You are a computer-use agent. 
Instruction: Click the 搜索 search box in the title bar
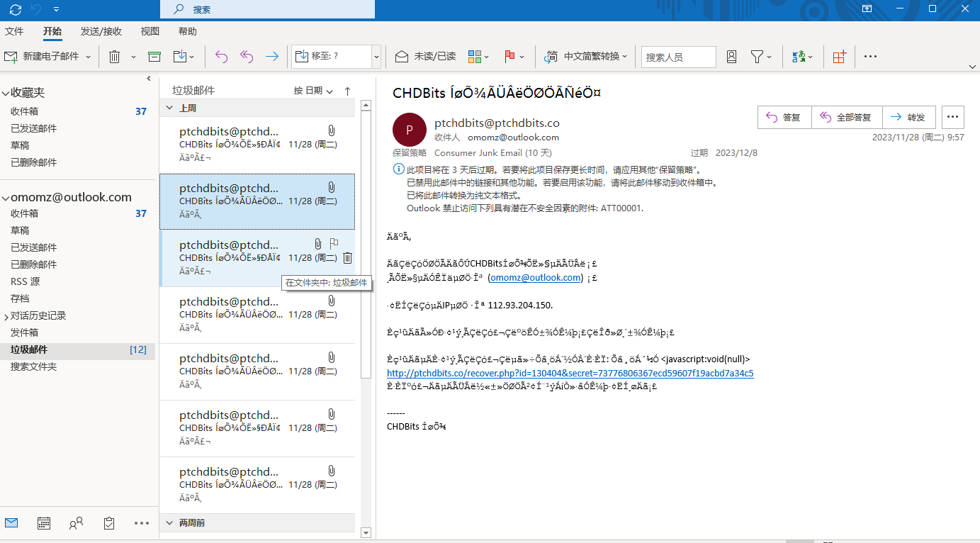[267, 9]
